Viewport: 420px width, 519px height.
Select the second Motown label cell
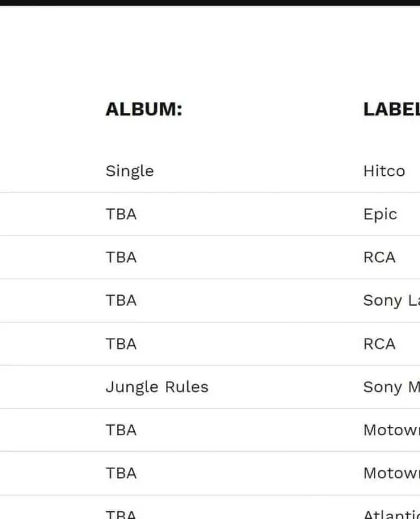point(391,474)
